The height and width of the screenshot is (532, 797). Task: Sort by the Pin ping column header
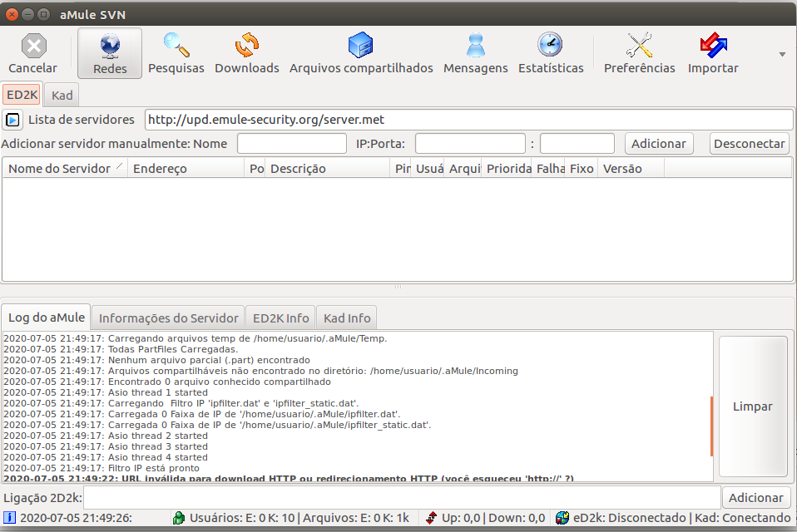pyautogui.click(x=401, y=168)
